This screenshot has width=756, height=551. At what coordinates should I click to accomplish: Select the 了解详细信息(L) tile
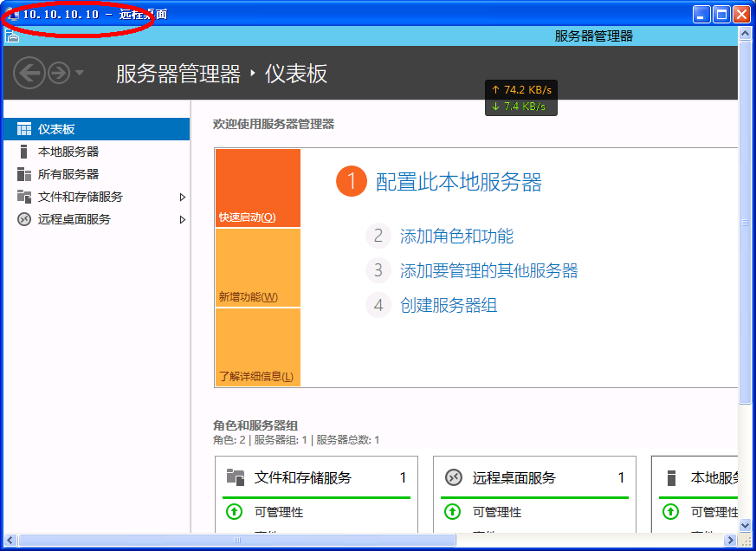[x=257, y=347]
